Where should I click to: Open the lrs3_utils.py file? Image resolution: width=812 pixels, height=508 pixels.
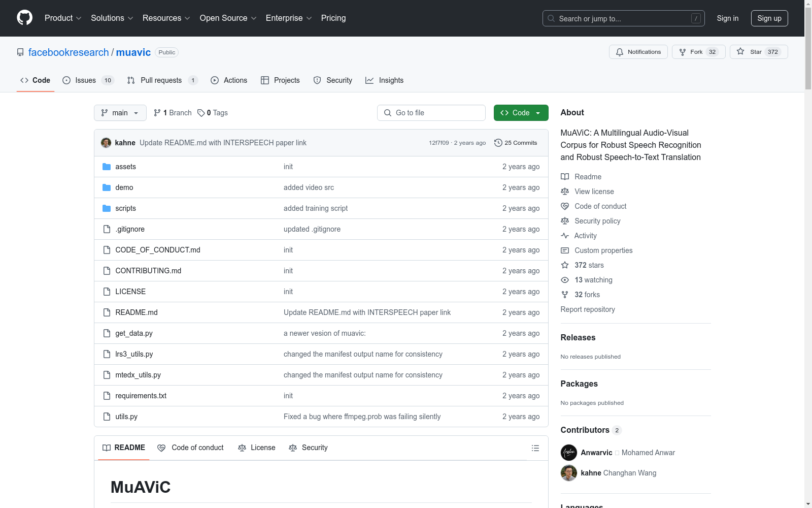134,354
